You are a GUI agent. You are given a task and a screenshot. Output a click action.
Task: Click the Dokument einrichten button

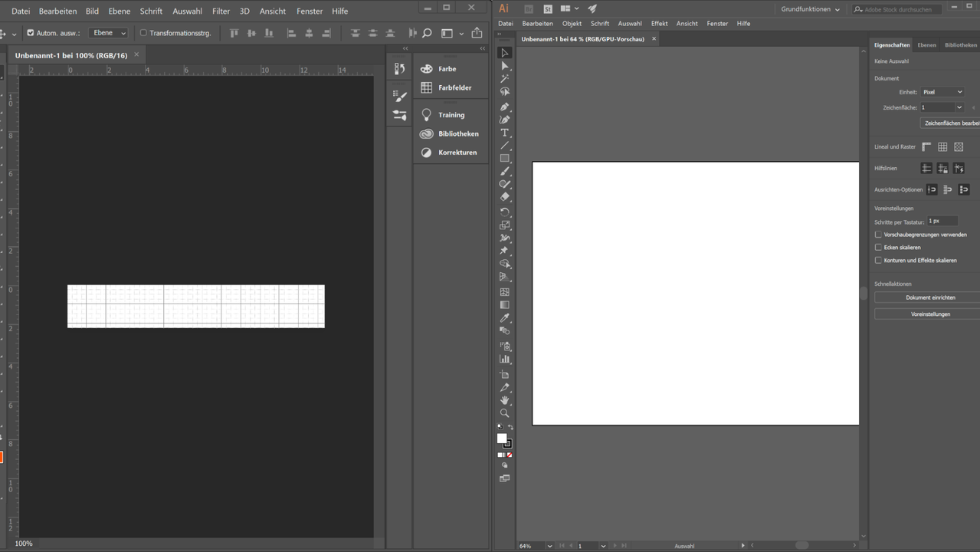pos(929,297)
